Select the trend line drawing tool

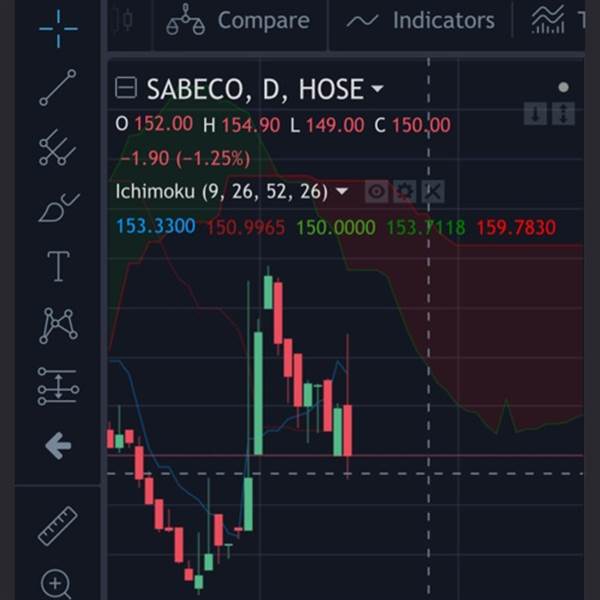[58, 88]
